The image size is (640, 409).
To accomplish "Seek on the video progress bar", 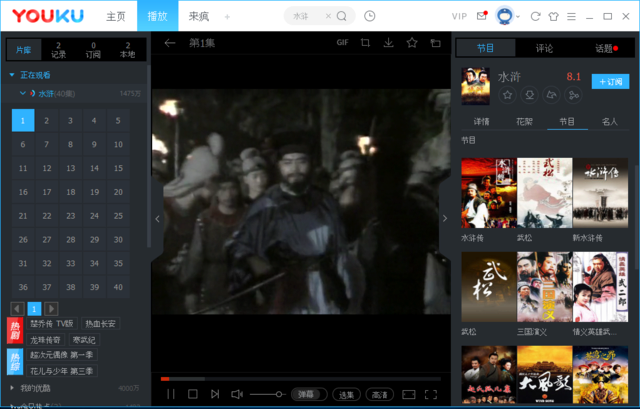I will coord(301,379).
